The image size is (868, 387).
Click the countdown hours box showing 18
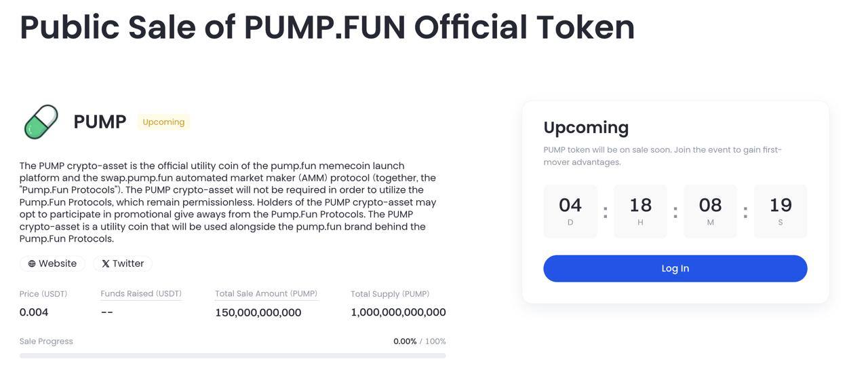[640, 211]
